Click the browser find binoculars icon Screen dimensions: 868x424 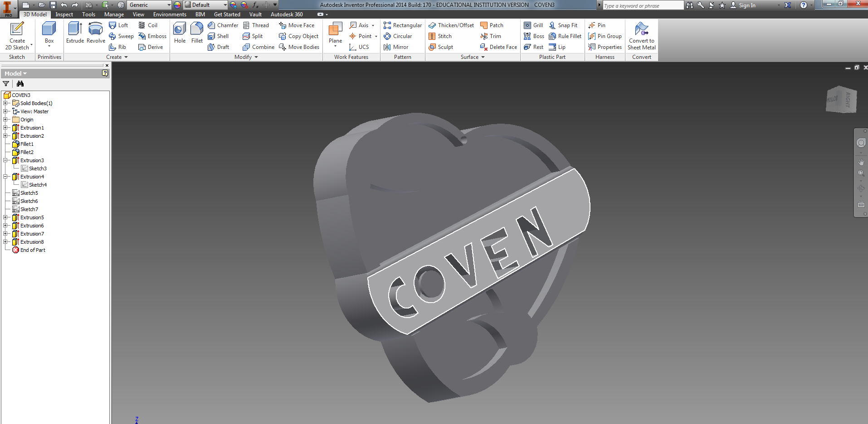click(x=20, y=84)
